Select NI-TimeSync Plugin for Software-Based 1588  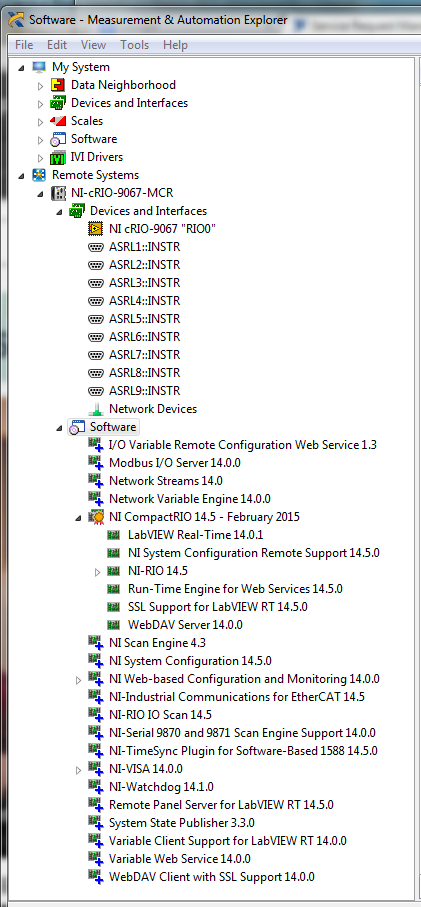(243, 751)
